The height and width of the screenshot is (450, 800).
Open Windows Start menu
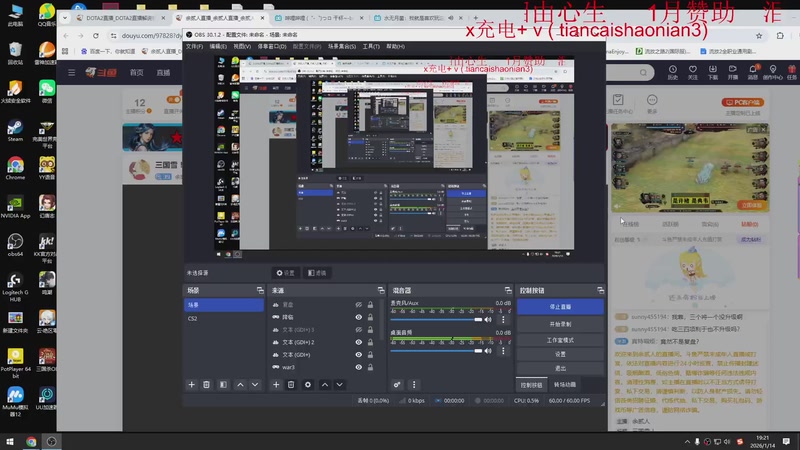click(10, 441)
